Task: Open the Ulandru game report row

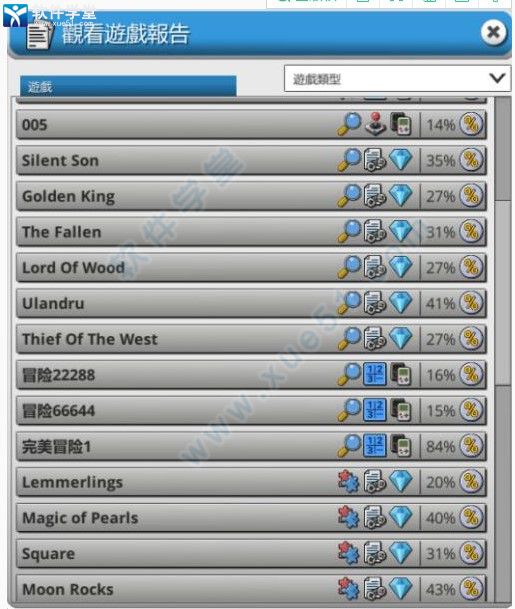Action: [251, 303]
